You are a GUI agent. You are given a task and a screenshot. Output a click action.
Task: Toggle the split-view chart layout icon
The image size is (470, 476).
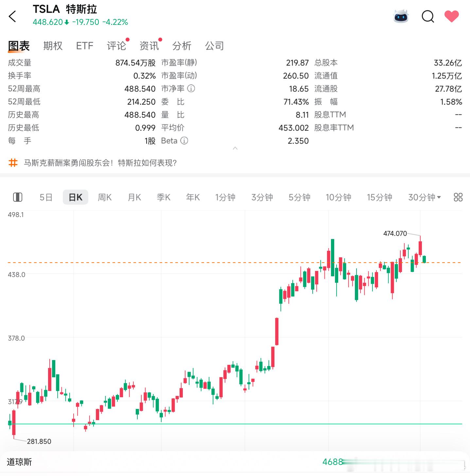pos(17,197)
